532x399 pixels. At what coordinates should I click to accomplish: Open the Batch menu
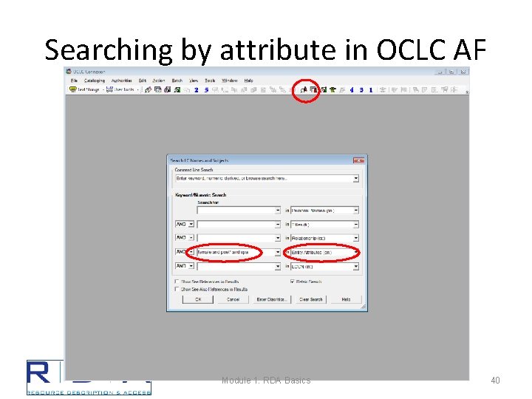177,81
